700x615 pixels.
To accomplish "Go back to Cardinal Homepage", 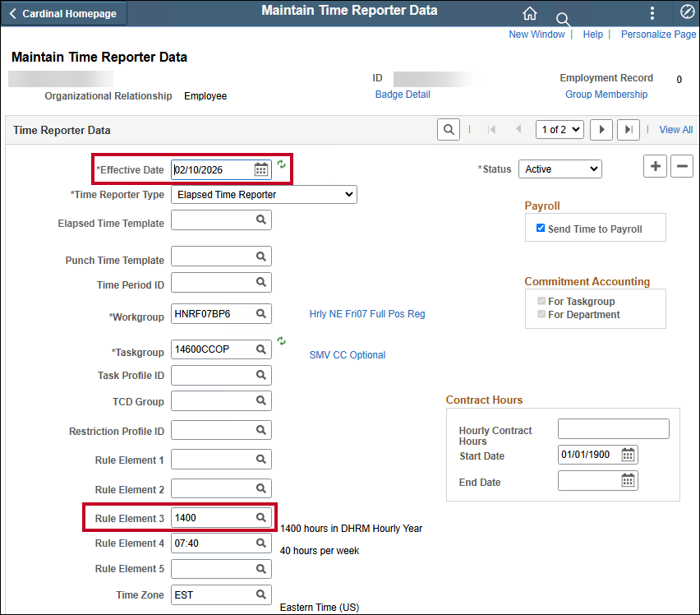I will [63, 13].
